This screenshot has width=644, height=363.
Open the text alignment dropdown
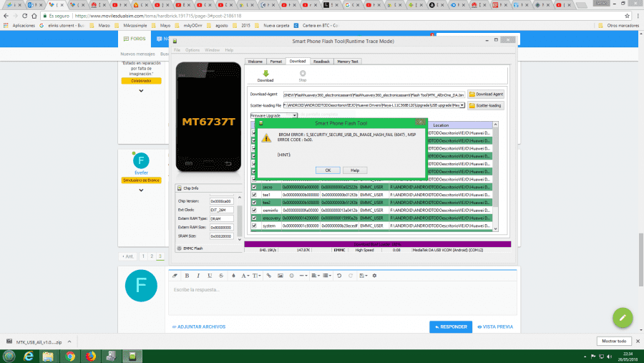tap(316, 276)
